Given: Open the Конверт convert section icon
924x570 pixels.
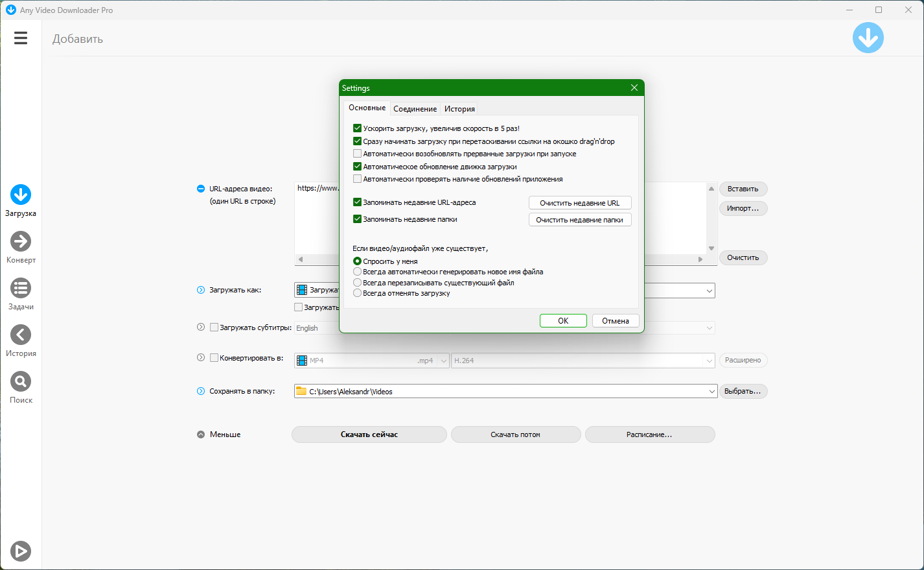Looking at the screenshot, I should pyautogui.click(x=21, y=241).
